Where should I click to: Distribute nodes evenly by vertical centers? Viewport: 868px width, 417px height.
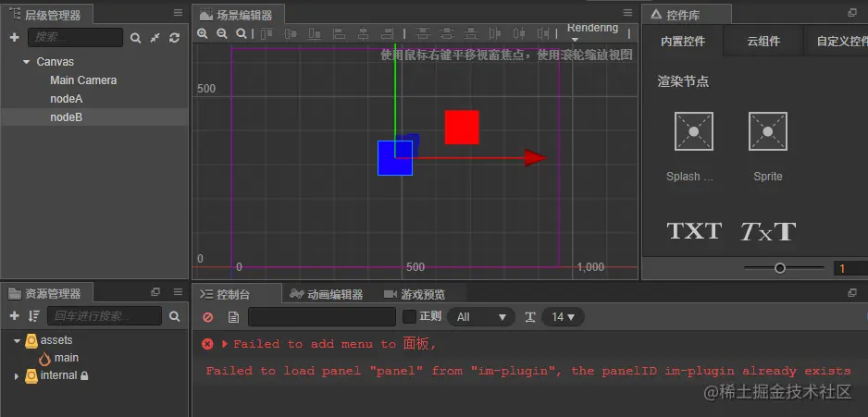[x=447, y=33]
